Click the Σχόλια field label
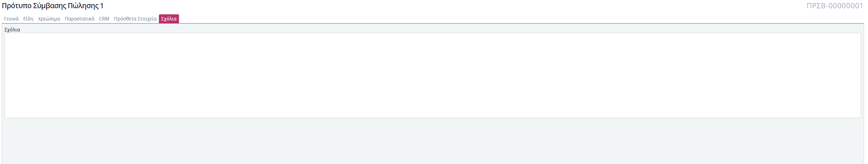This screenshot has height=164, width=868. point(12,30)
